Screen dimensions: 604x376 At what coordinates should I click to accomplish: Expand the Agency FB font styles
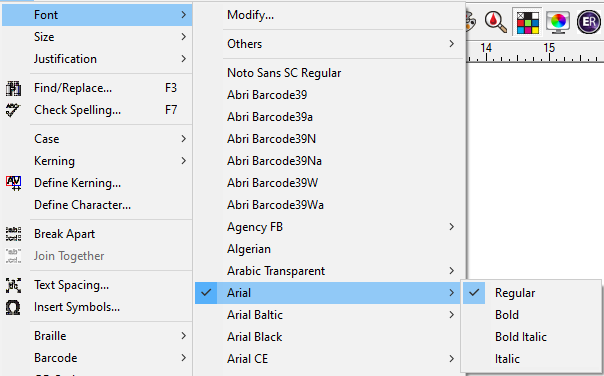tap(330, 227)
